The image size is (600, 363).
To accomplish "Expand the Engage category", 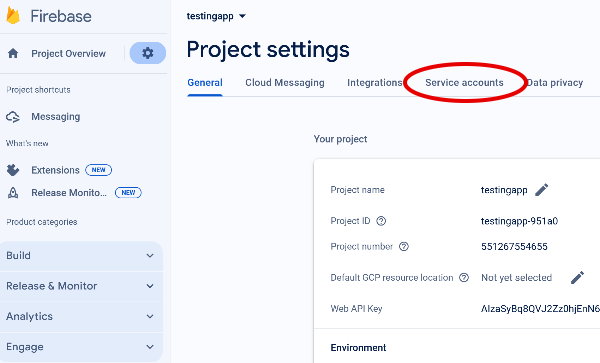I will click(x=80, y=347).
